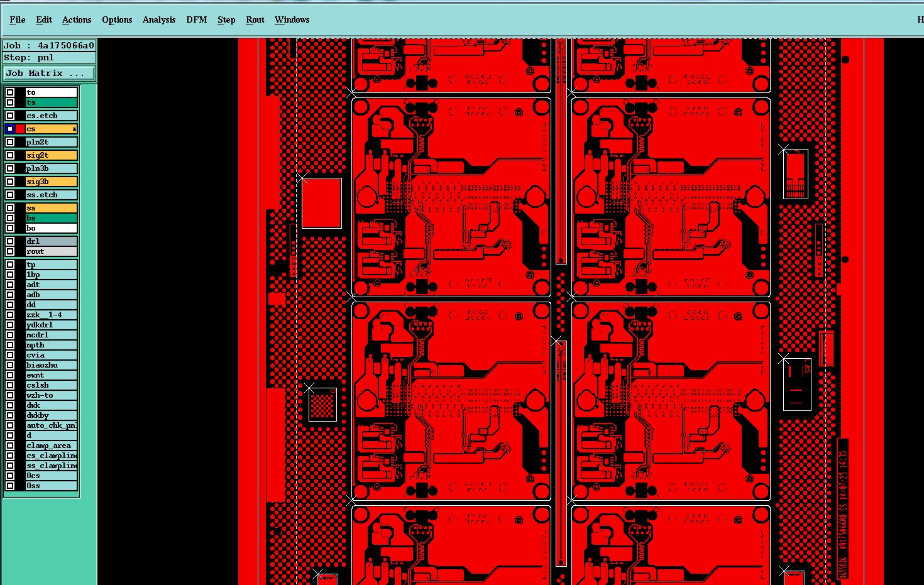The image size is (924, 585).
Task: Toggle display checkbox of layer to
Action: 10,92
